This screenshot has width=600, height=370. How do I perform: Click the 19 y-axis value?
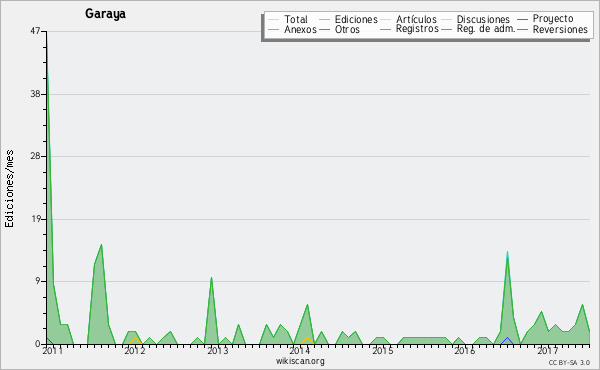(x=35, y=219)
